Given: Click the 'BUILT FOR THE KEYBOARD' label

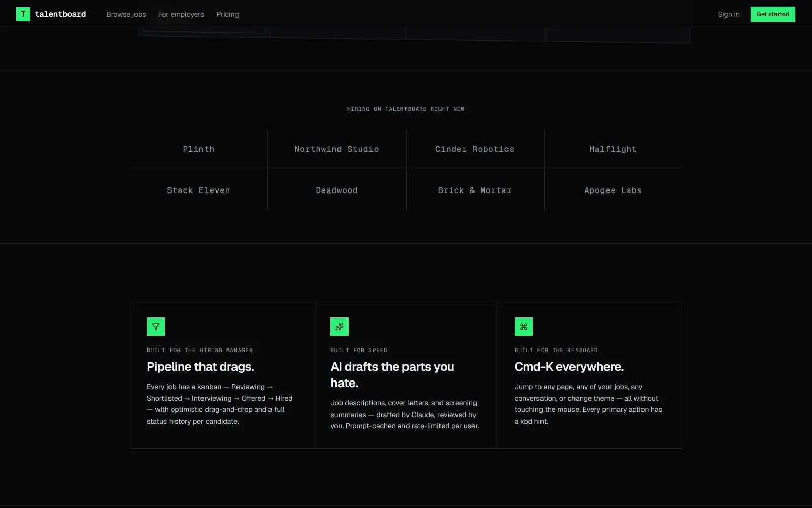Looking at the screenshot, I should (x=556, y=350).
